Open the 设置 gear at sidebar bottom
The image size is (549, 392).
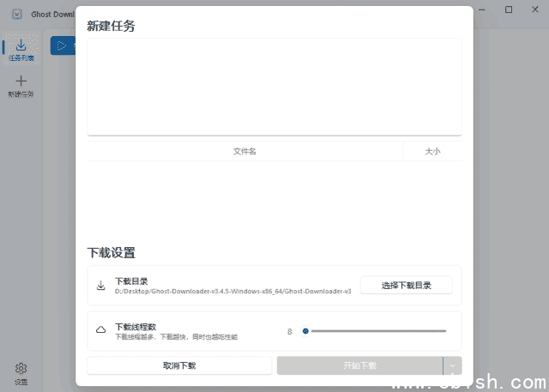coord(21,374)
